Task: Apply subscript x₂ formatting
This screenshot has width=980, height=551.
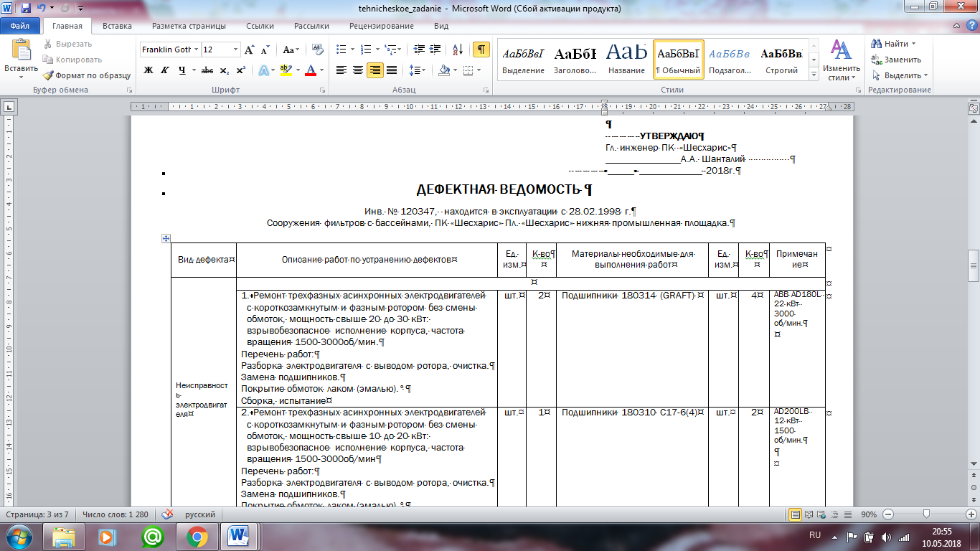Action: pos(224,70)
